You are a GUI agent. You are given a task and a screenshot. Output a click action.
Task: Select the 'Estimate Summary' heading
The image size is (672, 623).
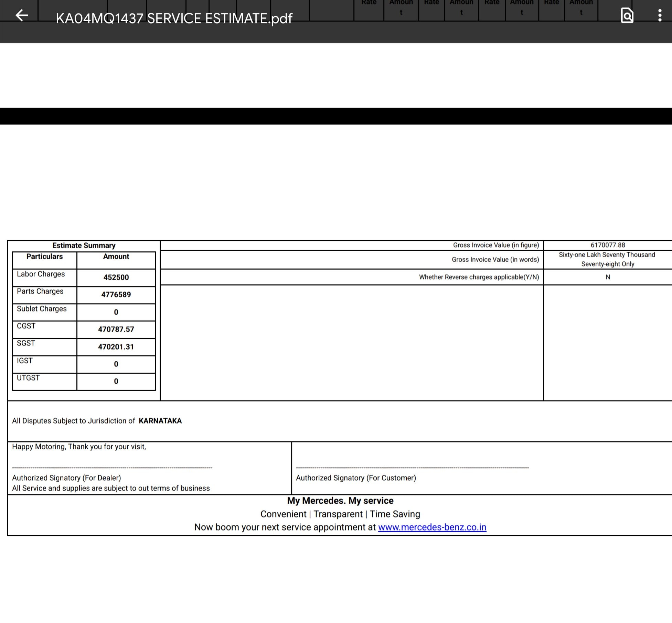[84, 245]
